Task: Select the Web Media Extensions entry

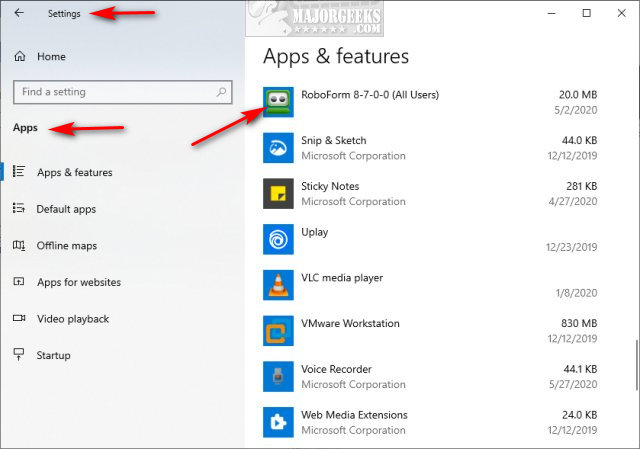Action: tap(354, 415)
